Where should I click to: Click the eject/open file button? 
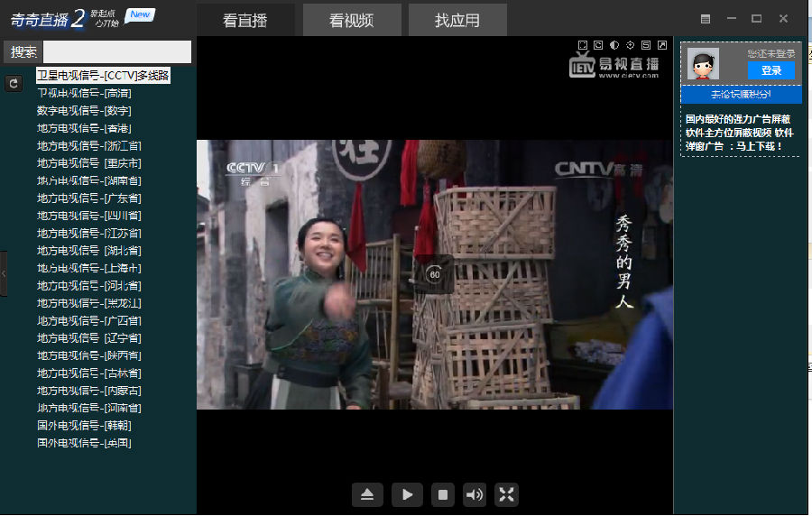367,494
